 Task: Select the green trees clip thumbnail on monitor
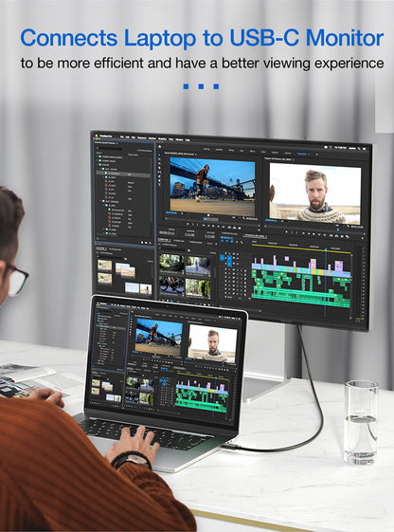pyautogui.click(x=198, y=287)
